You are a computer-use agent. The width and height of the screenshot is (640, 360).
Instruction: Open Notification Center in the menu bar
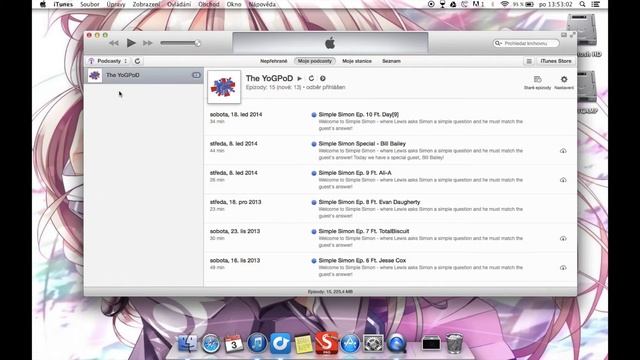[596, 4]
